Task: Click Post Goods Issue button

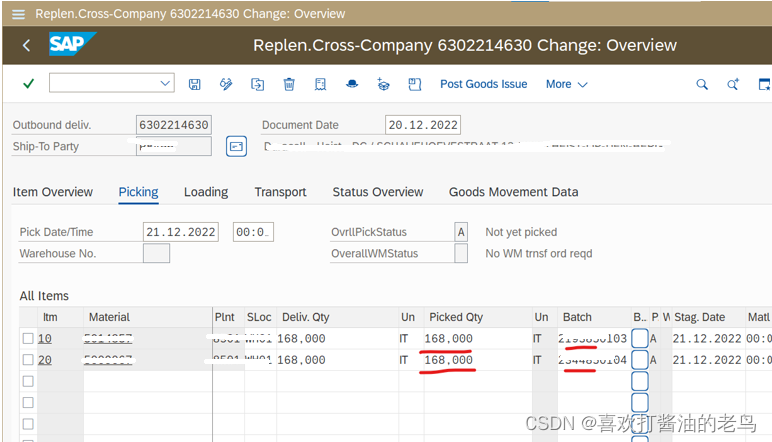Action: tap(483, 84)
